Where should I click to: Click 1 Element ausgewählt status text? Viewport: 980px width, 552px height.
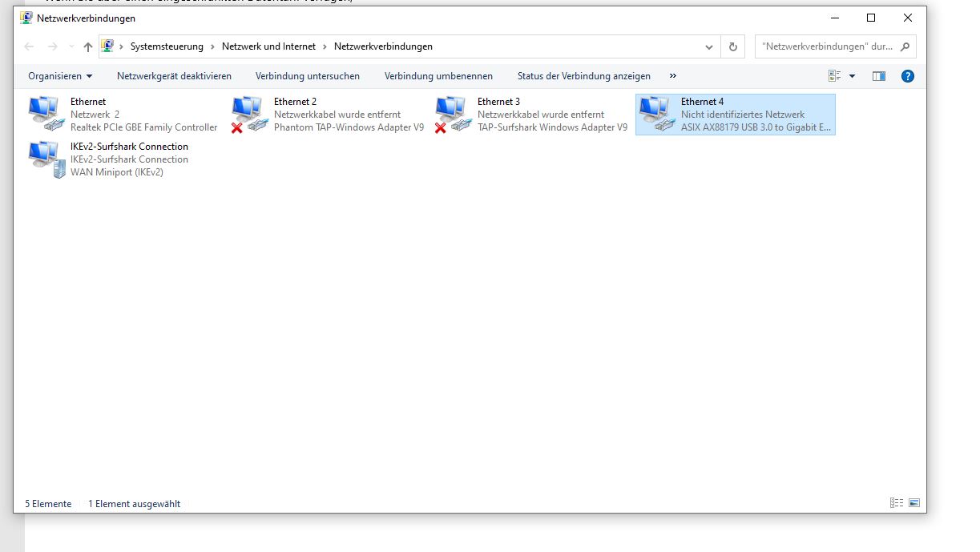[x=134, y=504]
